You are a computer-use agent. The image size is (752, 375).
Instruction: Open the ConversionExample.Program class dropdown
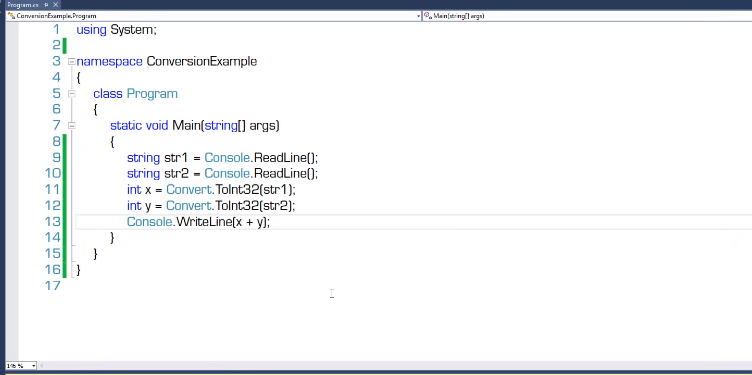point(418,16)
